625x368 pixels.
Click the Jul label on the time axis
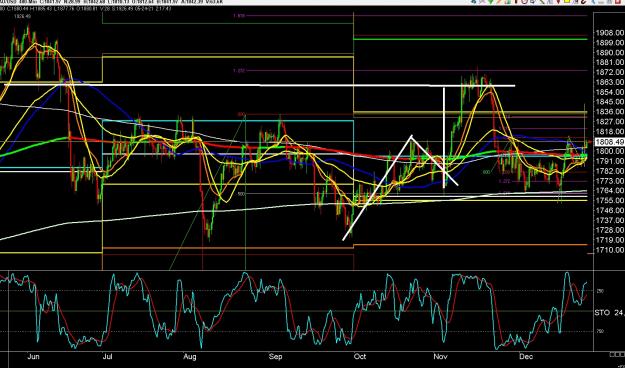[107, 356]
